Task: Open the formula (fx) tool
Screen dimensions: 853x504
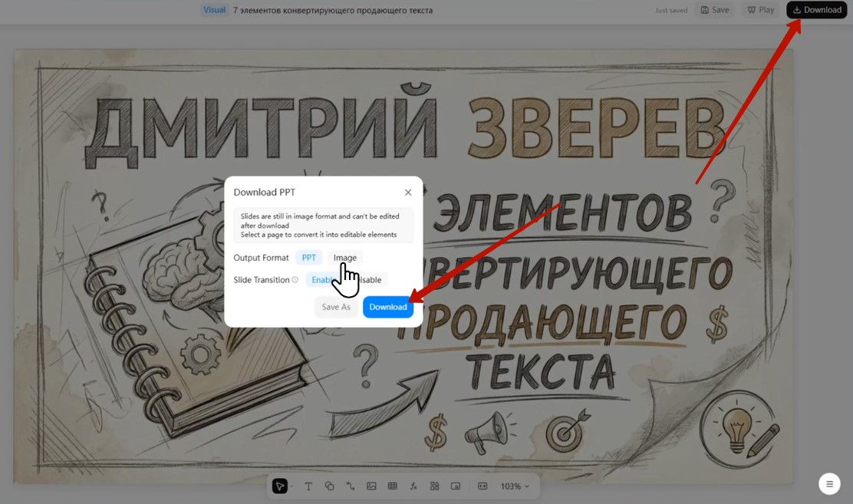Action: tap(413, 486)
